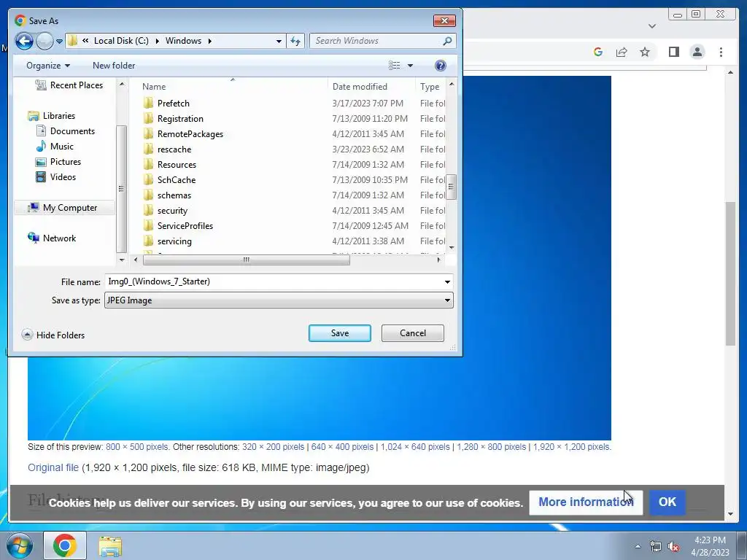747x560 pixels.
Task: Select Recent Places in navigation pane
Action: tap(69, 85)
